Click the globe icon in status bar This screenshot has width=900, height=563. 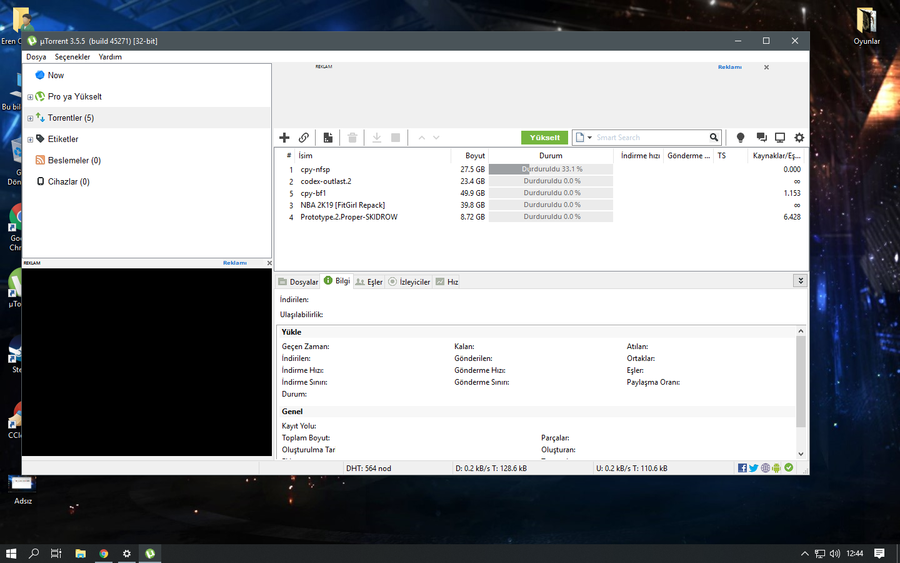765,468
